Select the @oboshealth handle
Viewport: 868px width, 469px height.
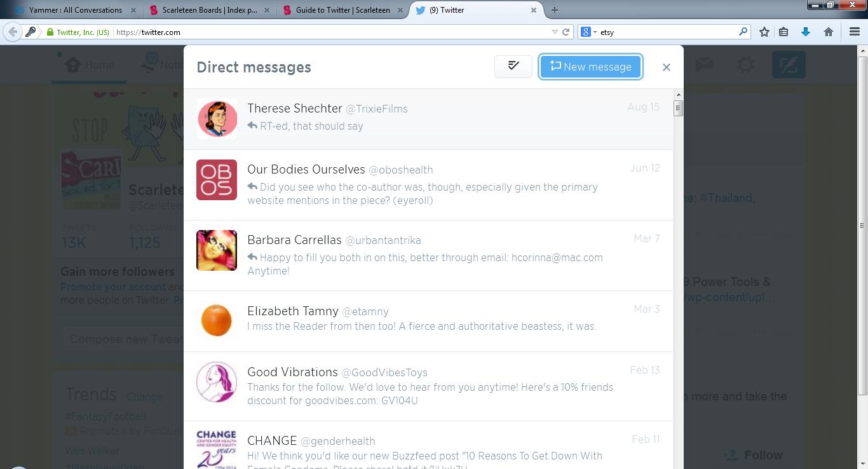coord(401,170)
